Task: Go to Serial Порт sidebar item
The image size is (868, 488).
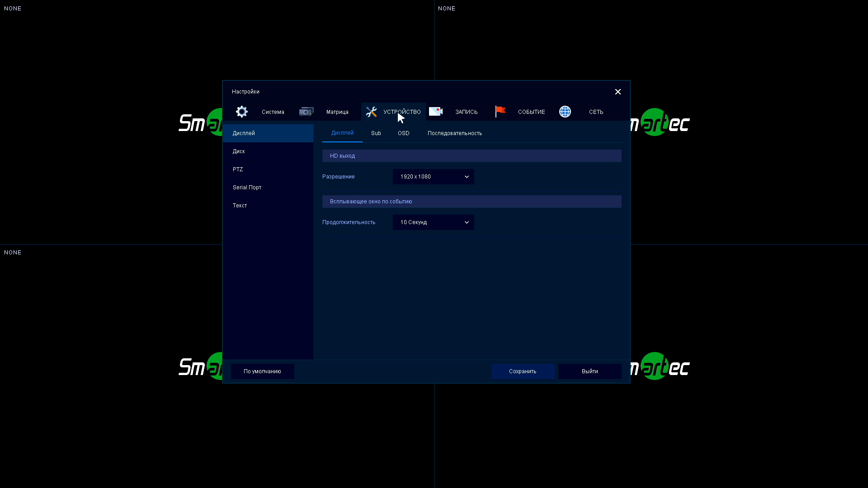Action: [247, 188]
